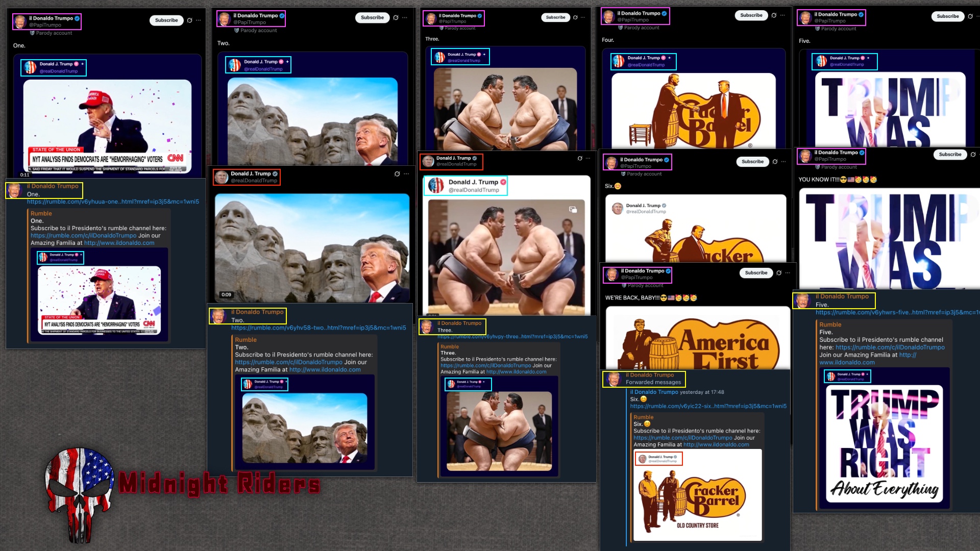
Task: Open the More menu on 'Two.' post
Action: click(x=405, y=18)
